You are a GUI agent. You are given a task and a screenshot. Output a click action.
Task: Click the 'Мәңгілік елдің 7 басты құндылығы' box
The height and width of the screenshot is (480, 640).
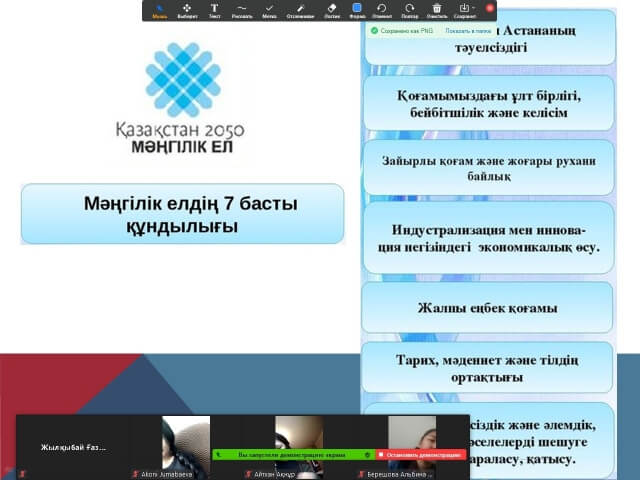coord(182,214)
